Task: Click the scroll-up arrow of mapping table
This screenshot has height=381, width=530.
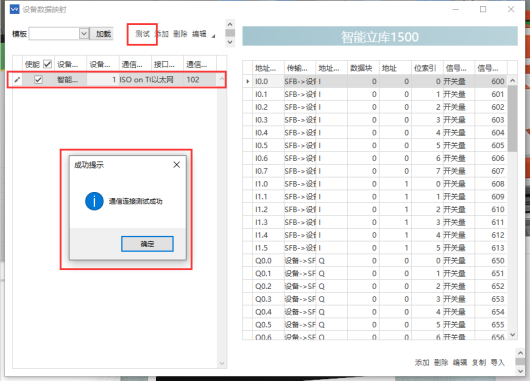Action: pyautogui.click(x=512, y=80)
